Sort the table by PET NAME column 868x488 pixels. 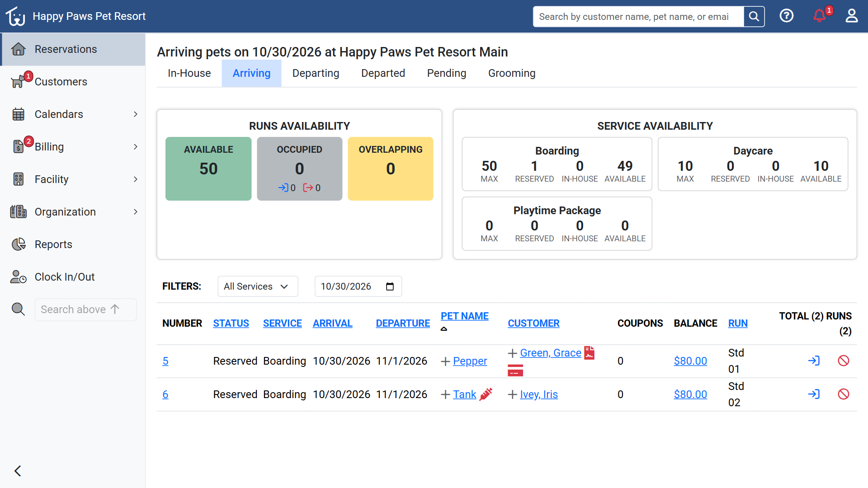(x=464, y=316)
